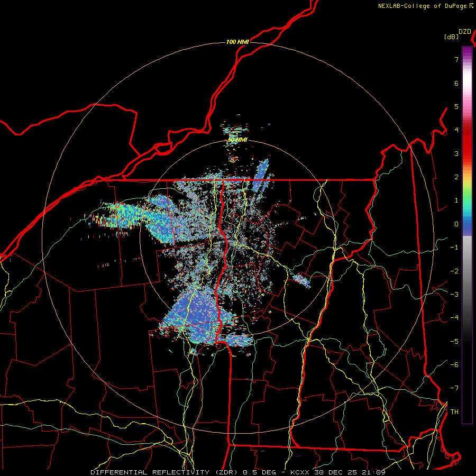This screenshot has width=476, height=476.
Task: Click the Differential Reflectivity (ZDR) caption at the bottom
Action: pos(237,472)
